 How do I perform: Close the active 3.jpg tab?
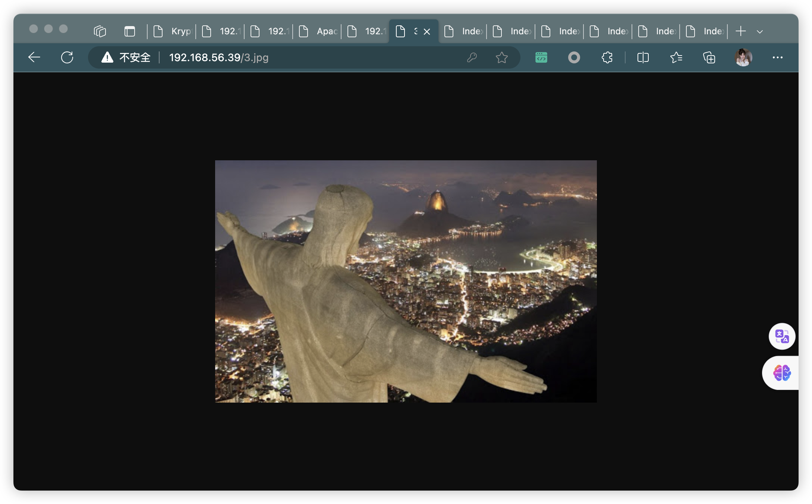pos(427,32)
